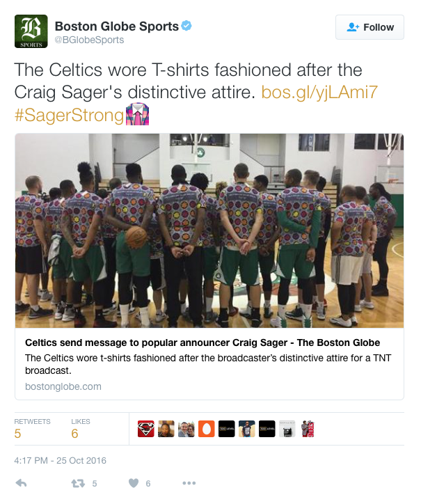Open the Celtics send message article headline
The height and width of the screenshot is (504, 421).
point(202,342)
